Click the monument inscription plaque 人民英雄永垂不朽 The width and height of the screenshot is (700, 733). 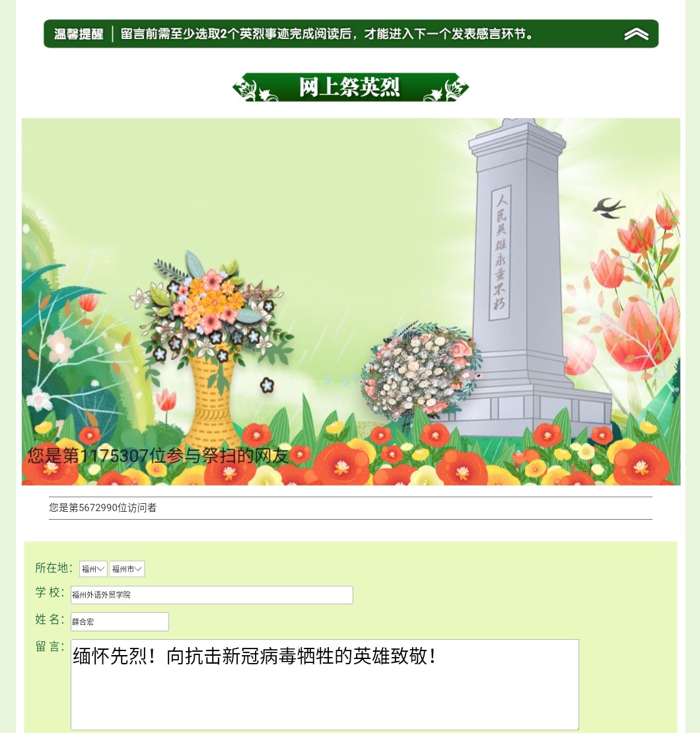(501, 252)
